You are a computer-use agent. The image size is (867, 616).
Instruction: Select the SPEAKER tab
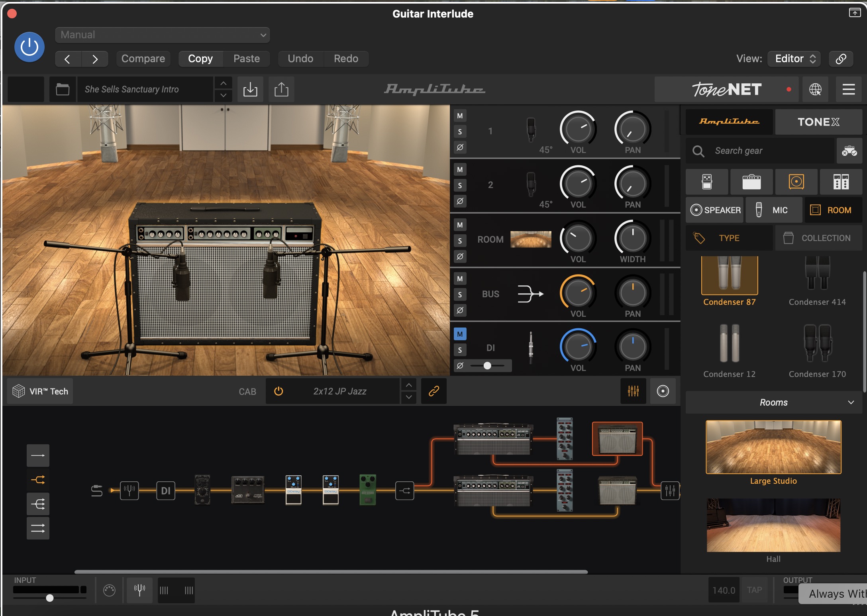click(715, 210)
